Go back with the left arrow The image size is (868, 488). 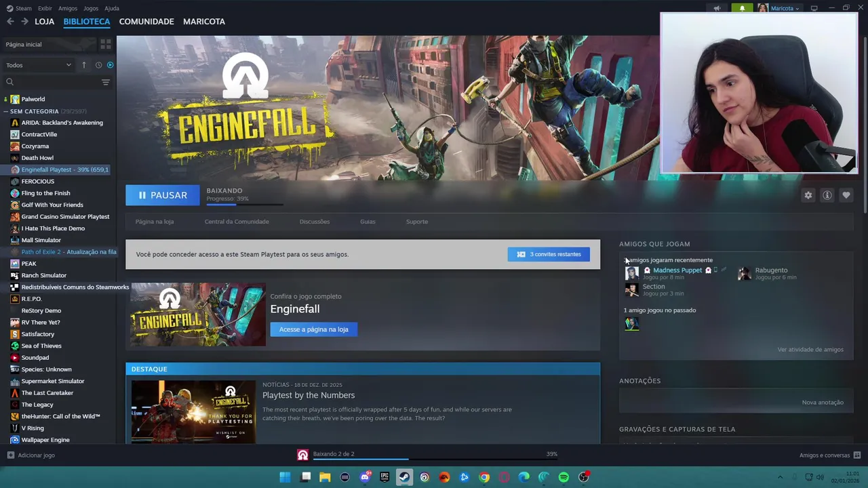pyautogui.click(x=10, y=21)
